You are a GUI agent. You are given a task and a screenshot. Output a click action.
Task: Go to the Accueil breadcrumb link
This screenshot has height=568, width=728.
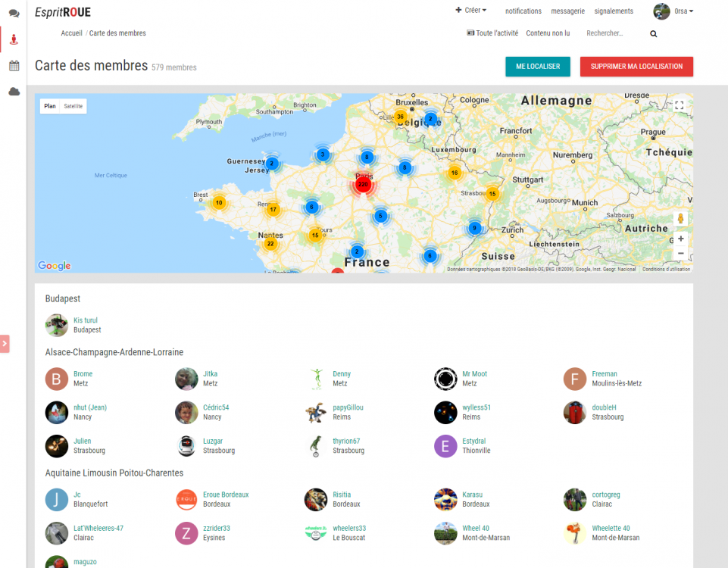[x=71, y=33]
